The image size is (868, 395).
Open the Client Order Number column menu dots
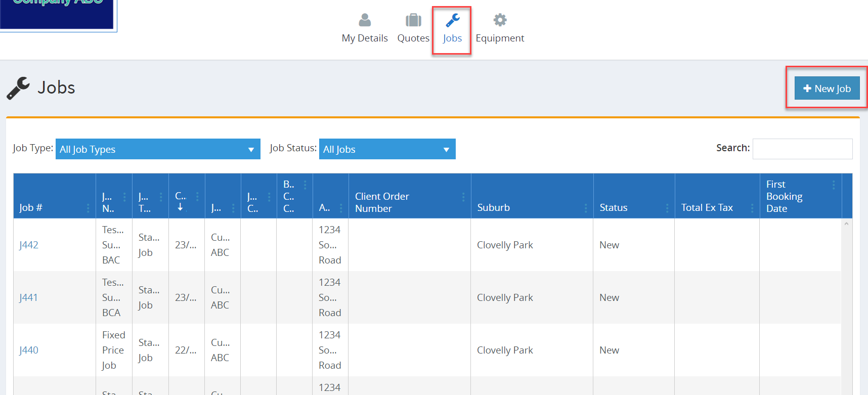pyautogui.click(x=463, y=197)
